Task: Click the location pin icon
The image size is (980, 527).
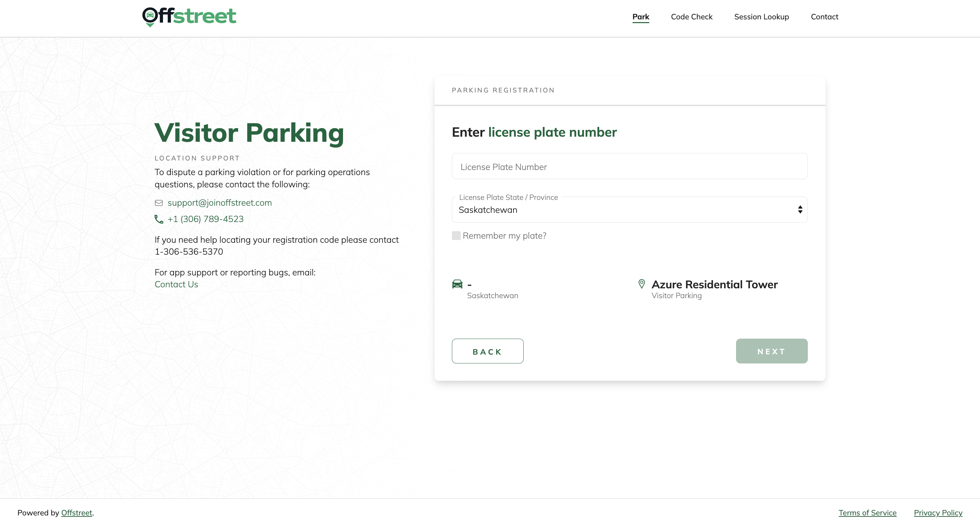Action: click(x=641, y=284)
